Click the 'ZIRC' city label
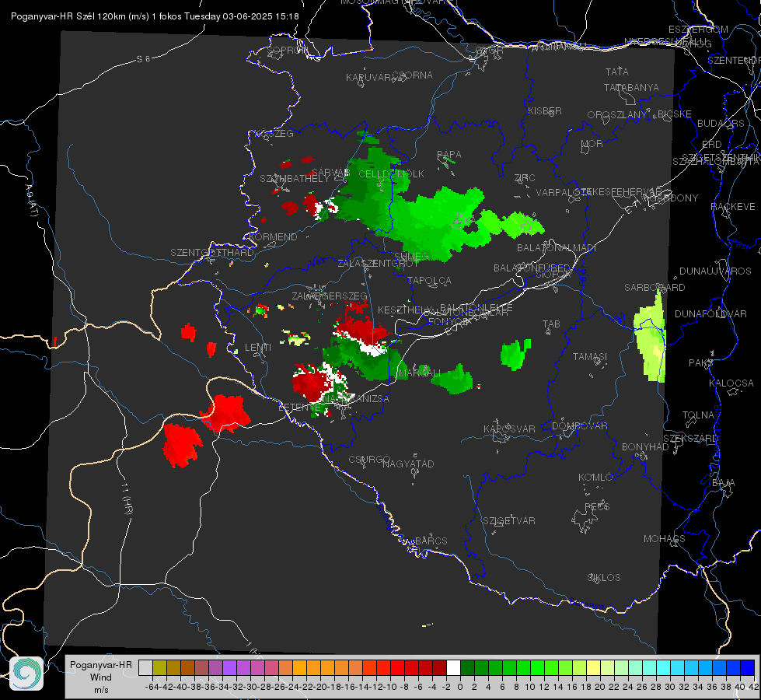This screenshot has height=700, width=761. (x=525, y=178)
